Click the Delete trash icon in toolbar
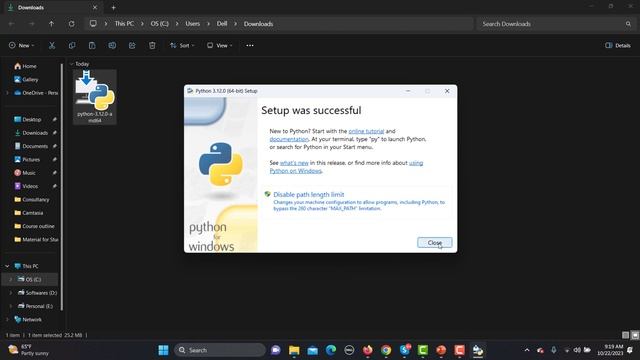 (x=152, y=45)
